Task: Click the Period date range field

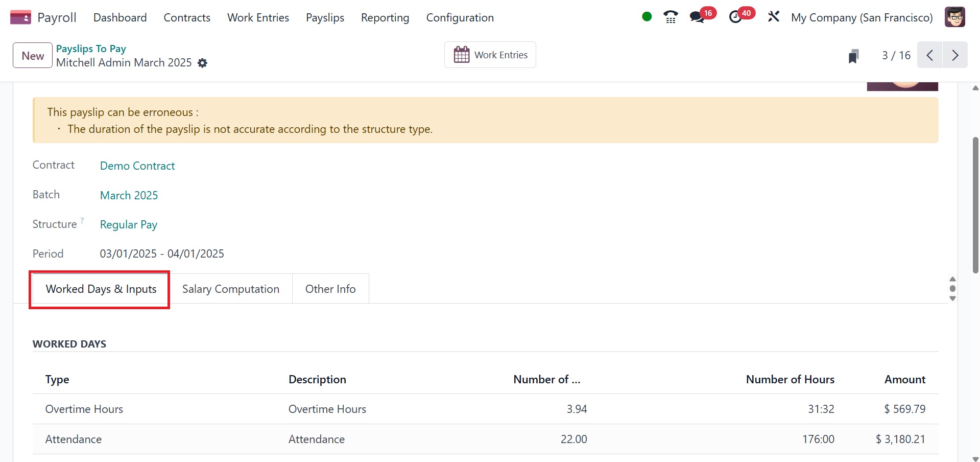Action: pos(162,253)
